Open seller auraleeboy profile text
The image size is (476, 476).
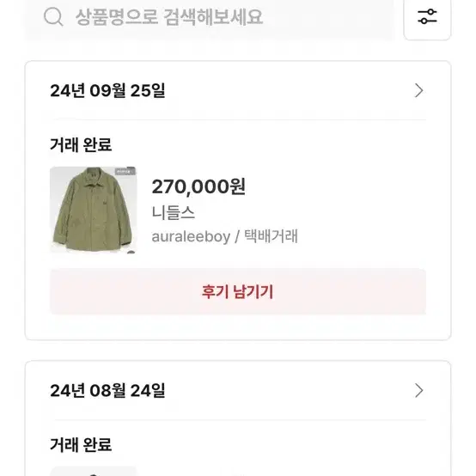(x=191, y=236)
